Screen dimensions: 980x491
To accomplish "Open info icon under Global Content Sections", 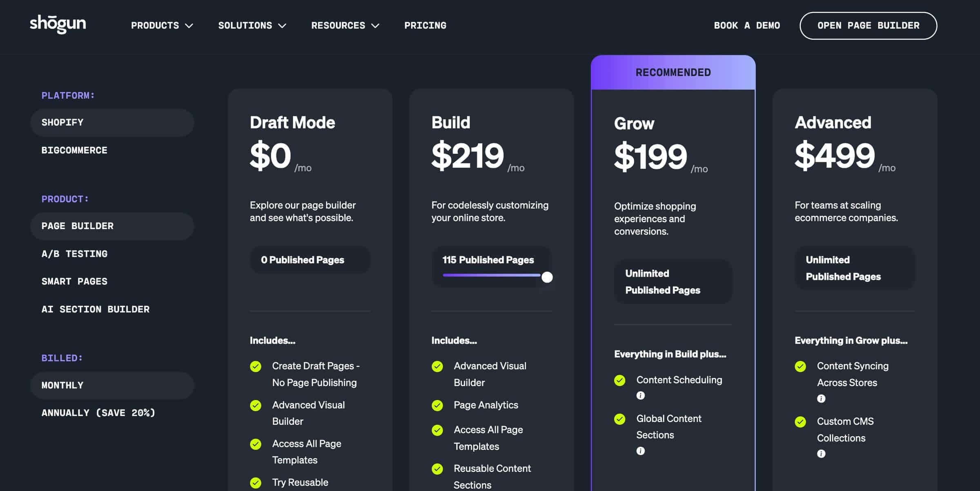I will click(640, 451).
